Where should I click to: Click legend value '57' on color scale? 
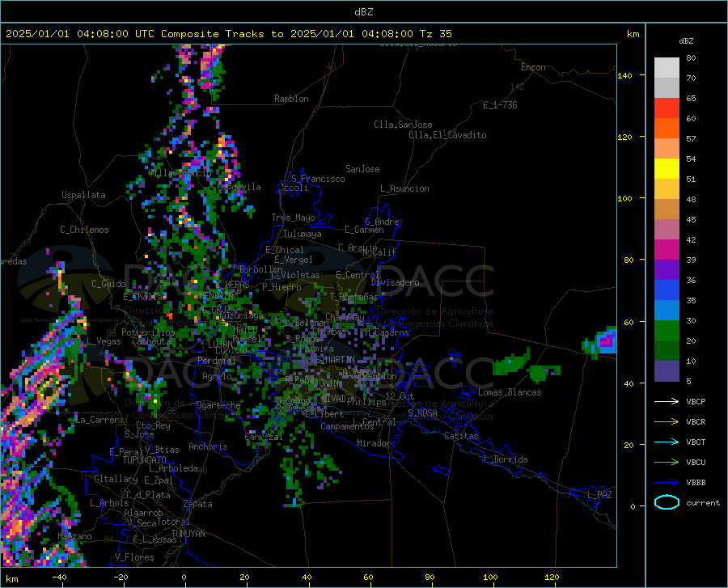(691, 139)
